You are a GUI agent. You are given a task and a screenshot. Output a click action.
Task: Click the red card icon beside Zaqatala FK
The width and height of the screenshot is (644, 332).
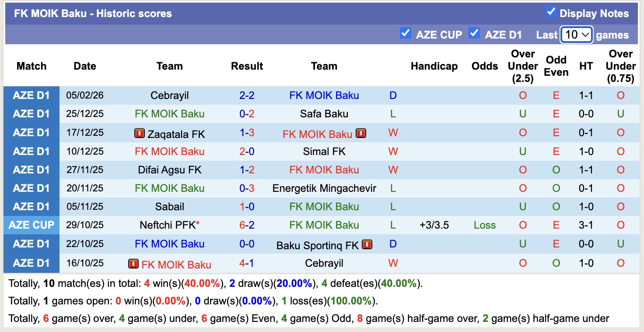(139, 133)
